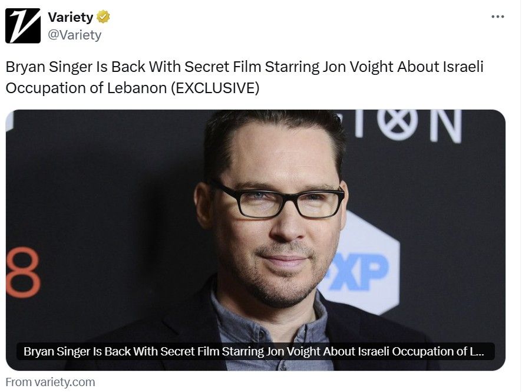Click "Secret Film" in the tweet body text
Screen dimensions: 532x392
(x=223, y=67)
